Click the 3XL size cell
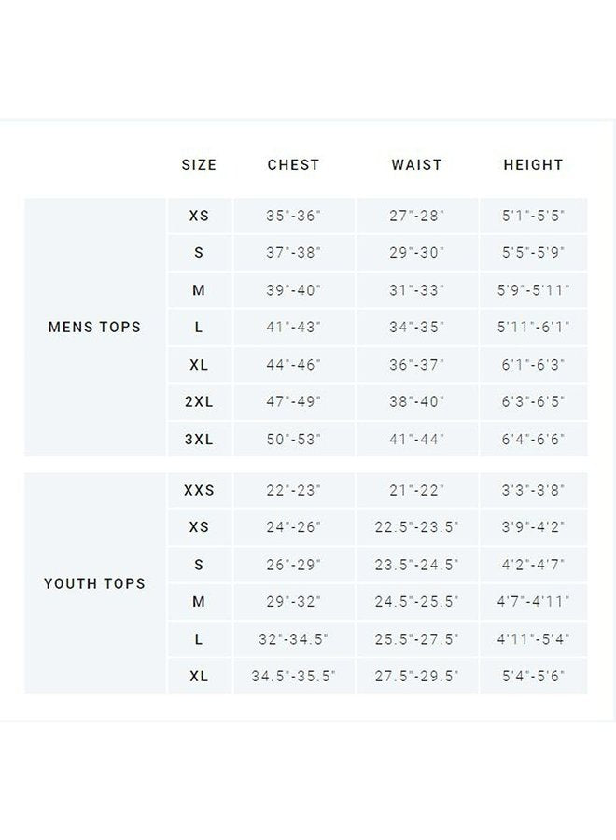Screen dimensions: 616x840 pos(199,440)
